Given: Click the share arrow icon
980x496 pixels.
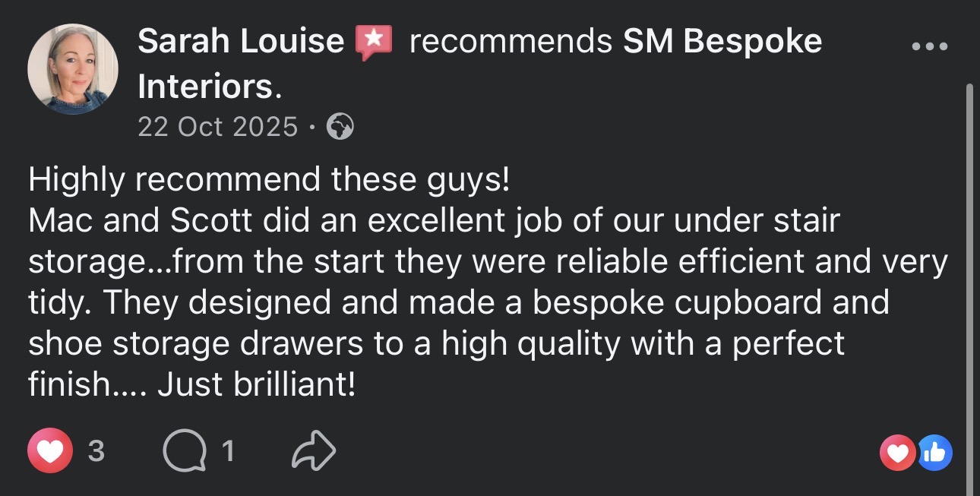Looking at the screenshot, I should click(315, 450).
